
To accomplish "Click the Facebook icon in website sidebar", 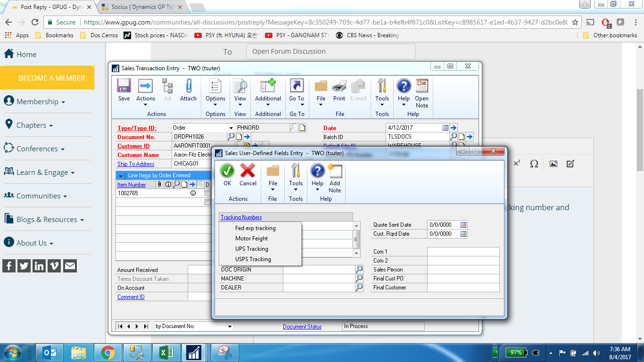I will tap(9, 266).
